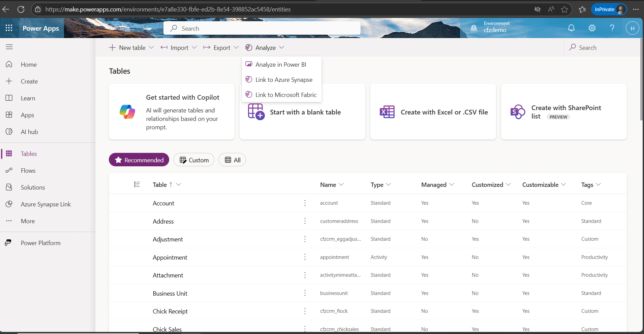Switch to the Custom tables filter

pyautogui.click(x=194, y=160)
